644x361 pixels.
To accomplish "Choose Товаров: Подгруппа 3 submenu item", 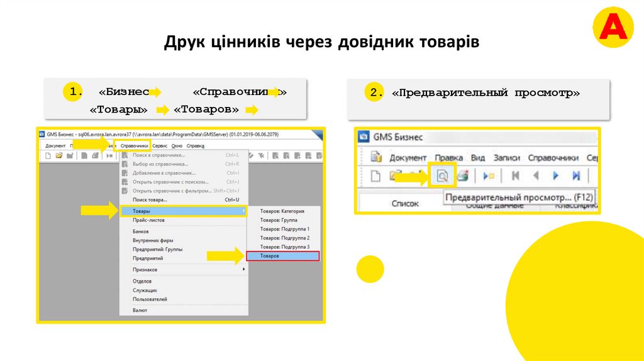I will [282, 247].
